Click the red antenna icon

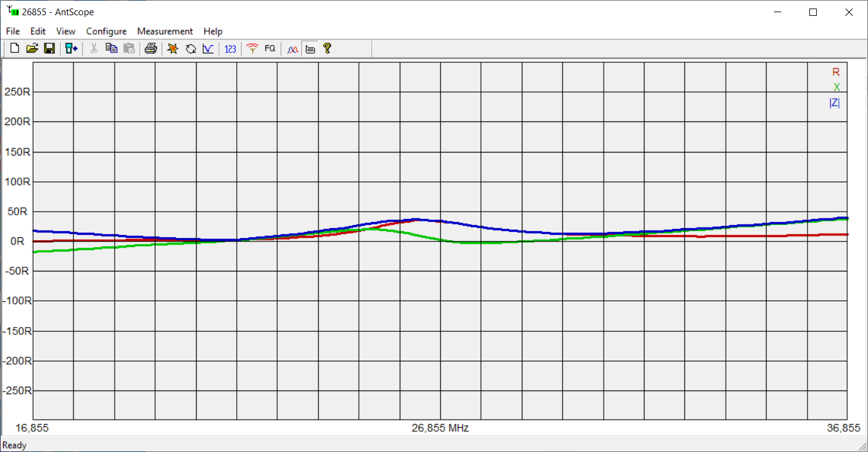(x=252, y=49)
